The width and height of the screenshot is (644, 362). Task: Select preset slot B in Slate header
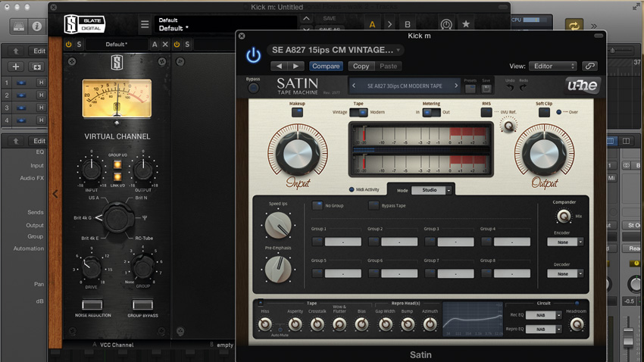(407, 25)
